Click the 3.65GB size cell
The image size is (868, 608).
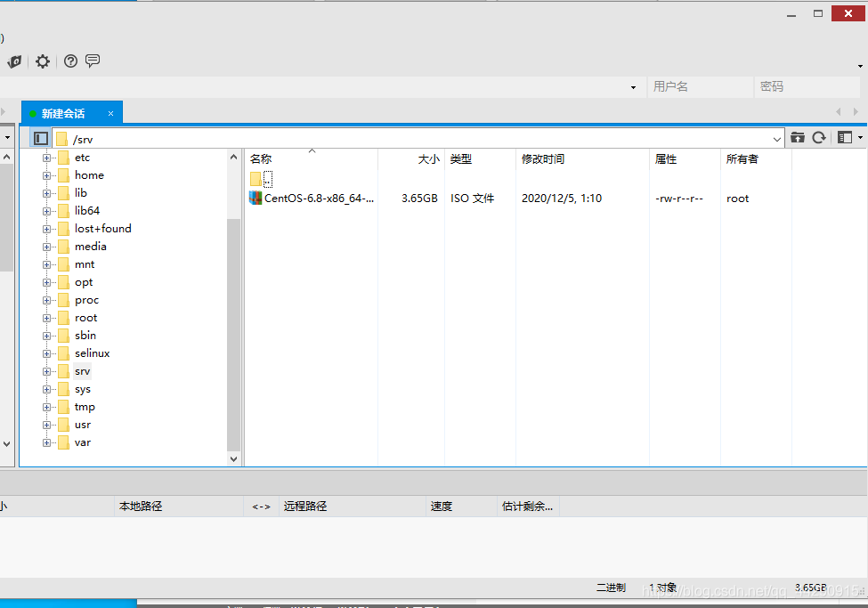tap(419, 199)
